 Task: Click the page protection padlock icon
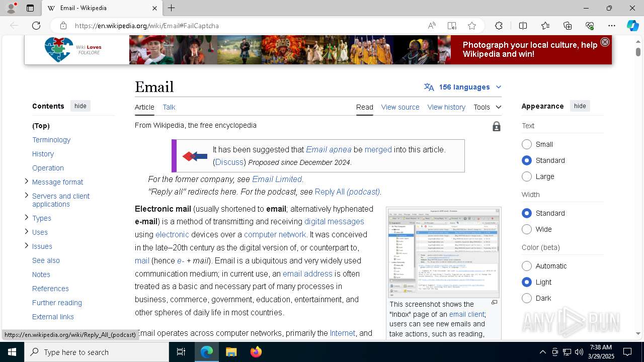point(497,126)
